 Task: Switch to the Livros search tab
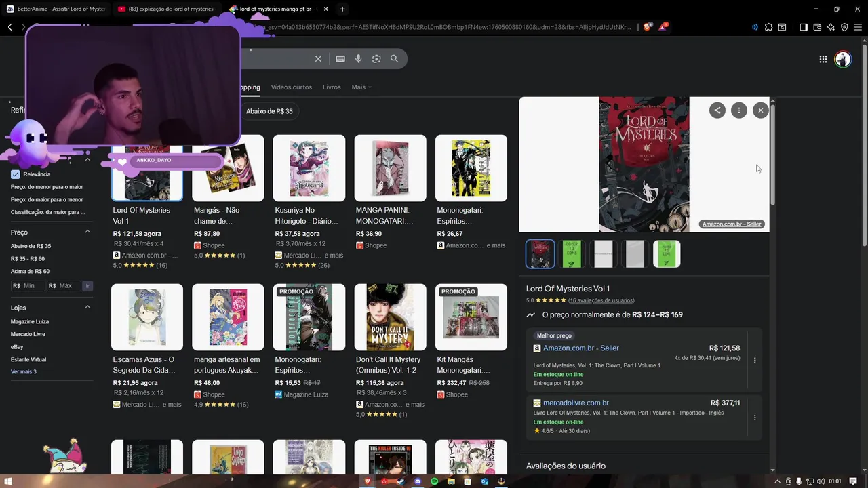pyautogui.click(x=332, y=87)
